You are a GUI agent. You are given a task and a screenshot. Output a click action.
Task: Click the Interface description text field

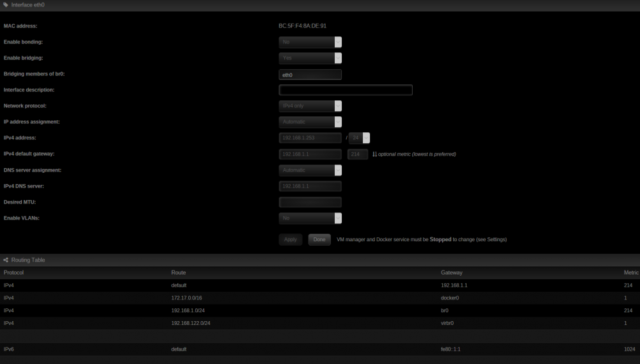point(346,90)
